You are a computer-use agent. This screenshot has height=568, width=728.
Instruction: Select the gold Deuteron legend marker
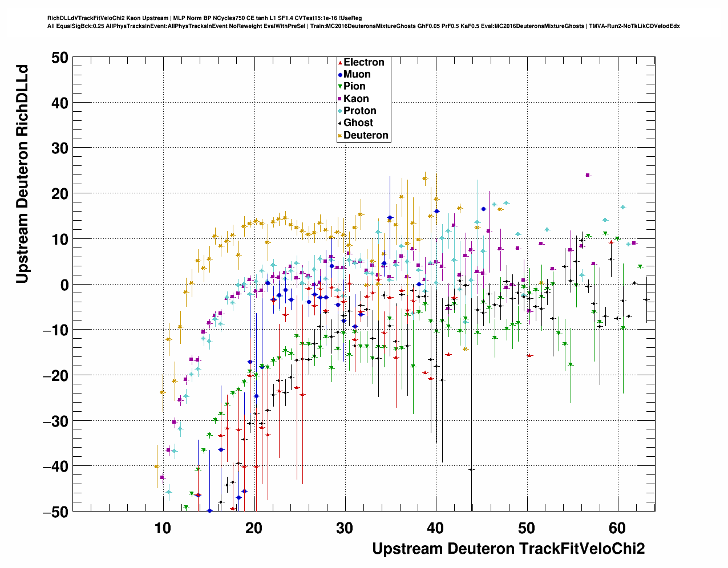(341, 136)
